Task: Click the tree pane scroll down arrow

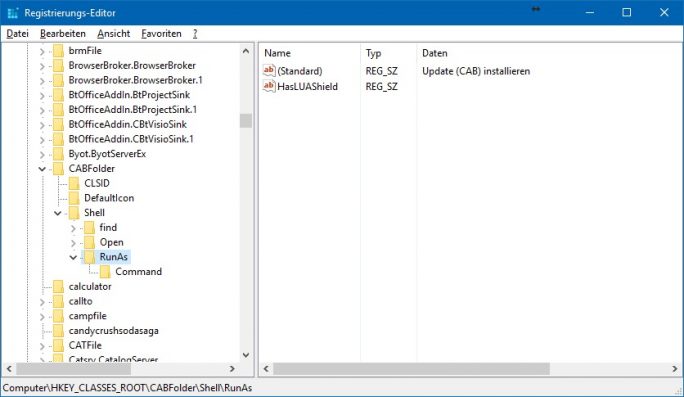Action: (x=246, y=355)
